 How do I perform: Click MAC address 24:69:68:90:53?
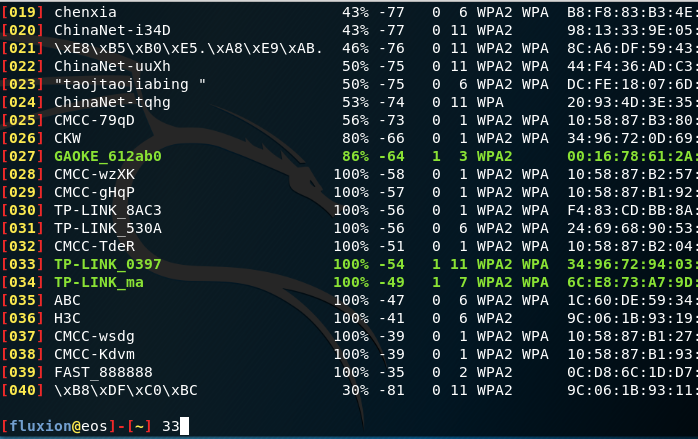pos(632,228)
